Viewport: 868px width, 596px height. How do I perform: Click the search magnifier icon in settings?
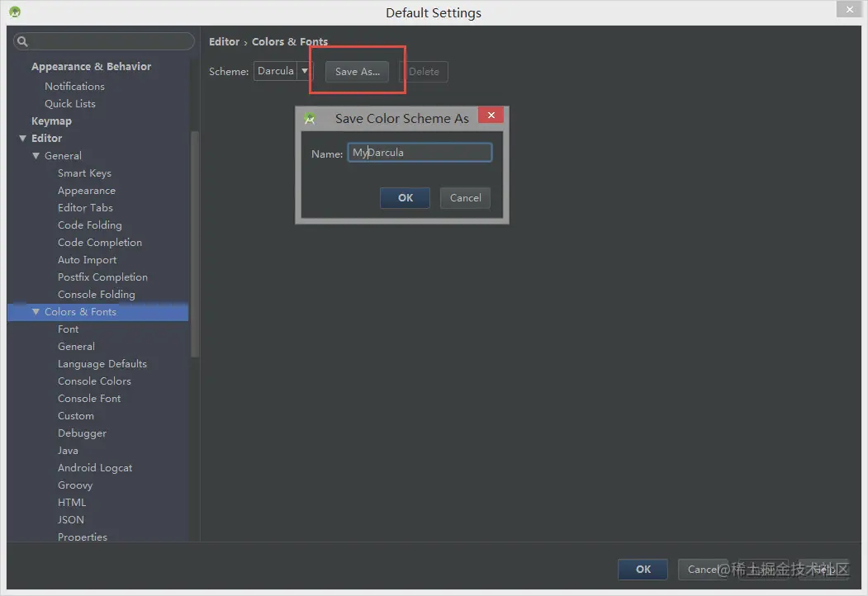coord(22,41)
